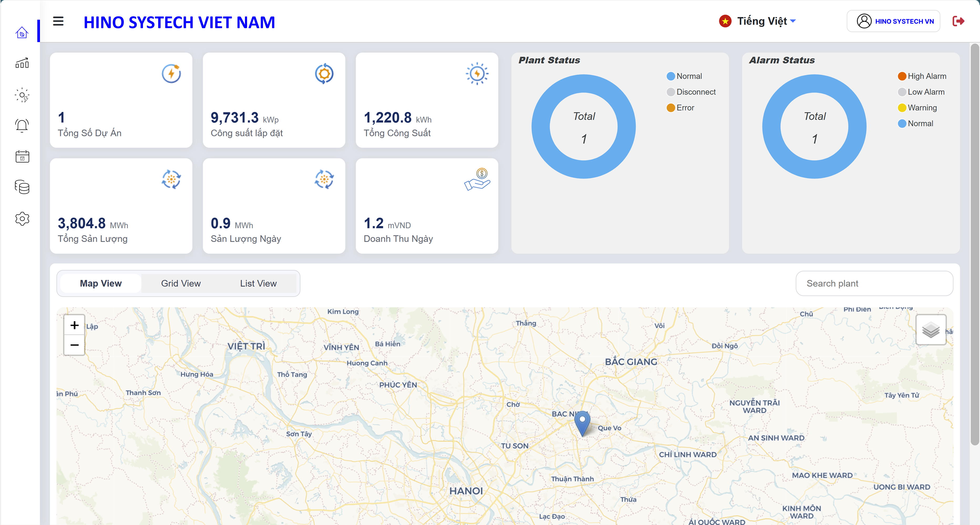Viewport: 980px width, 525px height.
Task: Open the solar plant sidebar icon
Action: click(x=22, y=95)
